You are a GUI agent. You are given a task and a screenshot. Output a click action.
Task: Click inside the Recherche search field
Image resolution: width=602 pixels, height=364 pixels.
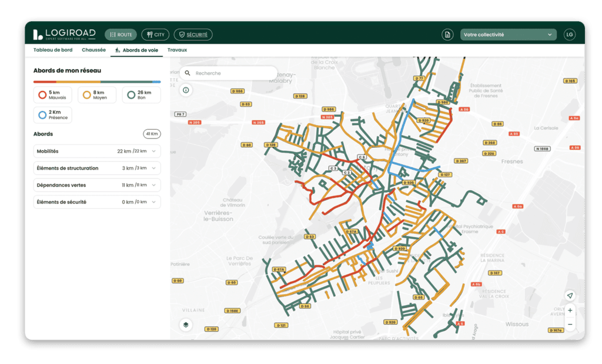click(229, 73)
